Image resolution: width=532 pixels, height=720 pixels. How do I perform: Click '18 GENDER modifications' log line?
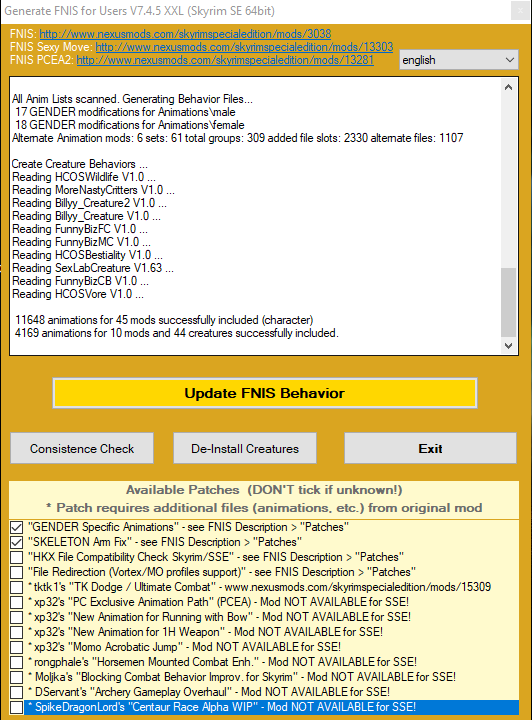click(x=129, y=125)
